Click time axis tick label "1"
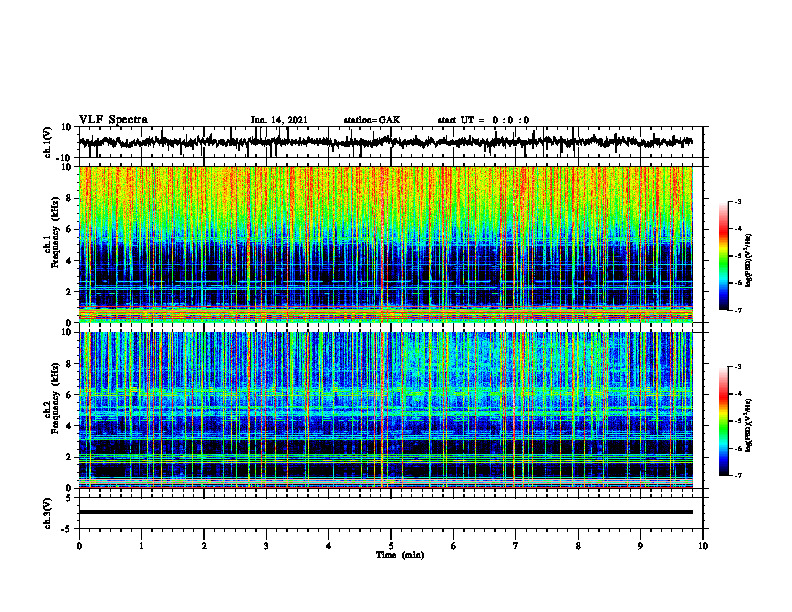792x612 pixels. (141, 546)
